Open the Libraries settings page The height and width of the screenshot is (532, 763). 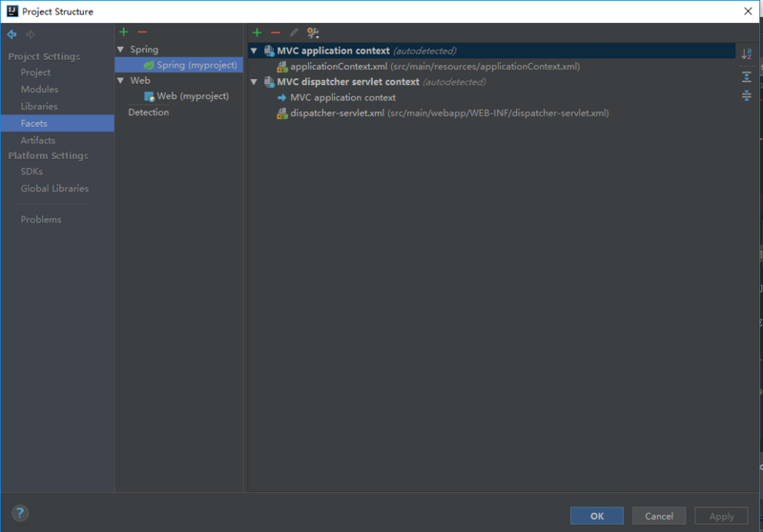click(39, 106)
